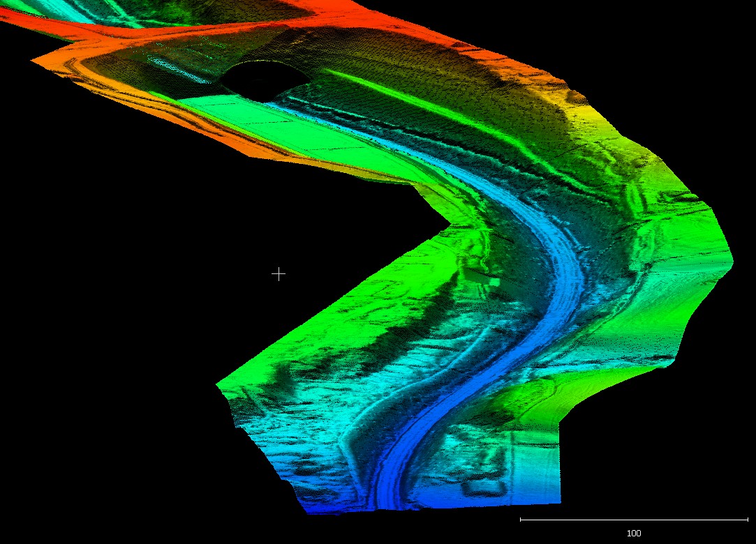Click the white crosshair pivot marker
Screen dimensions: 756x544
(x=278, y=274)
